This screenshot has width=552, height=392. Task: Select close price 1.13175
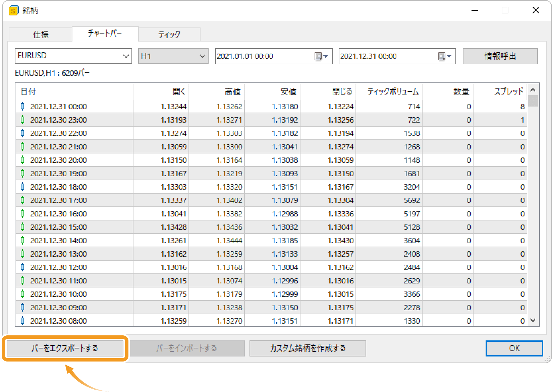341,308
